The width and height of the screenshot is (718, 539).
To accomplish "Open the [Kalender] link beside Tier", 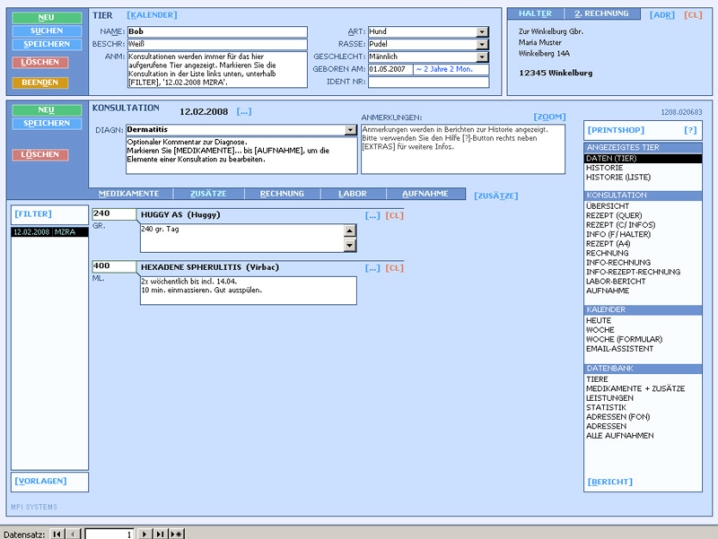I will pos(152,15).
